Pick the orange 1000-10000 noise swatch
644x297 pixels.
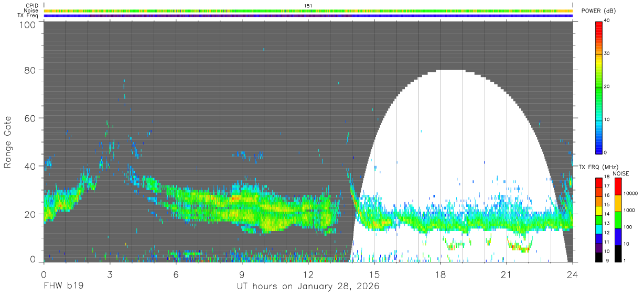617,203
